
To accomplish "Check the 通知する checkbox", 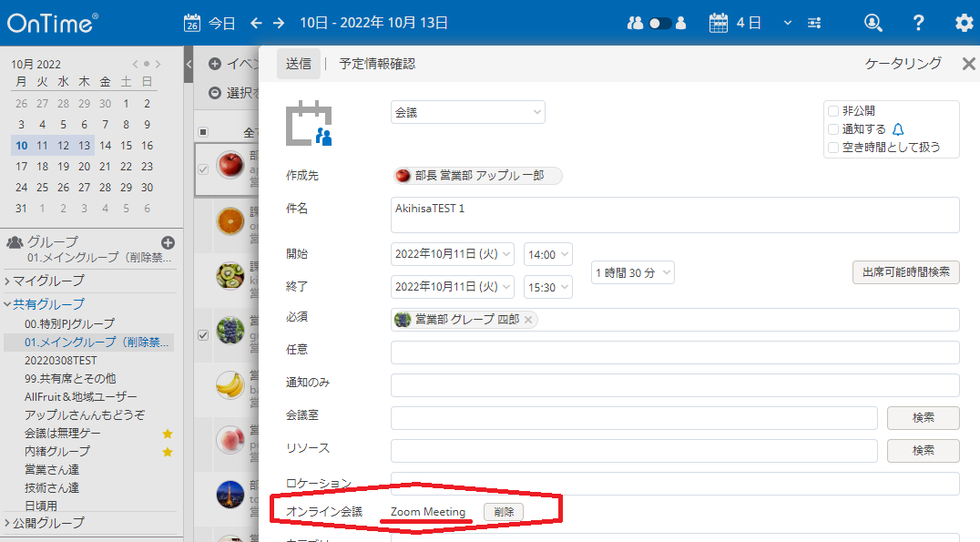I will tap(833, 129).
